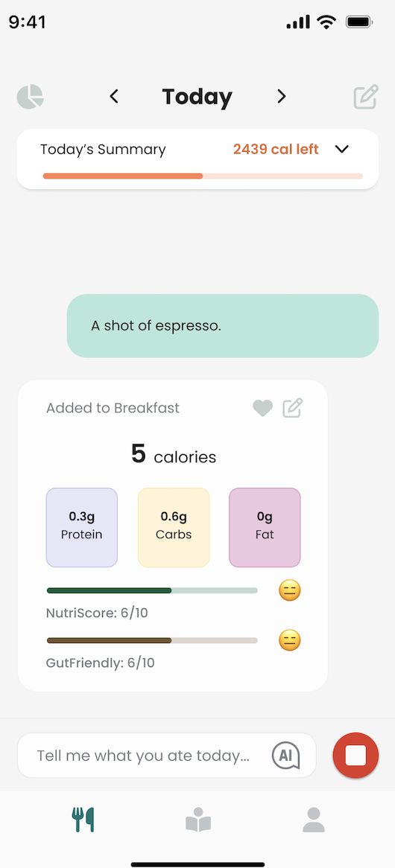The image size is (395, 868).
Task: Expand Today's Summary chevron
Action: [342, 150]
